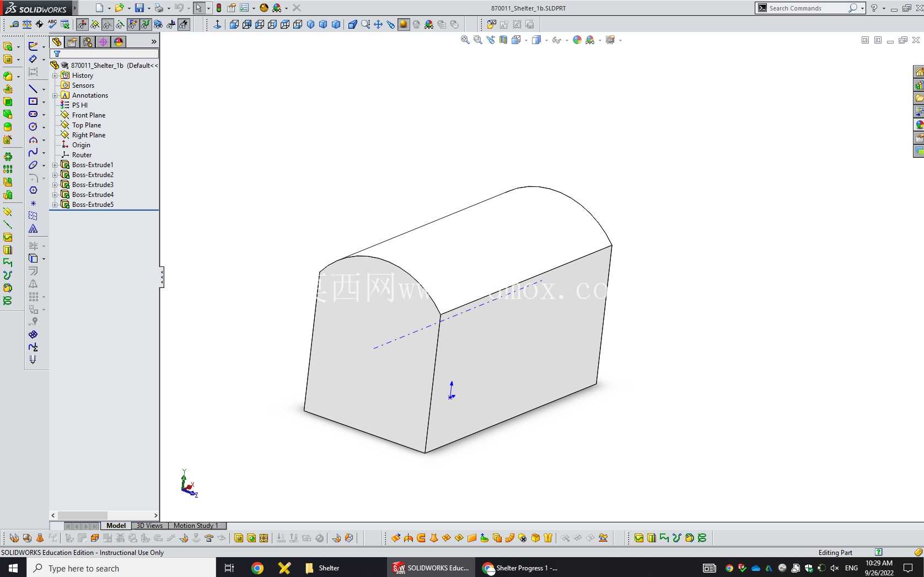Switch to DimXpertManager tab
This screenshot has height=577, width=924.
click(x=103, y=42)
